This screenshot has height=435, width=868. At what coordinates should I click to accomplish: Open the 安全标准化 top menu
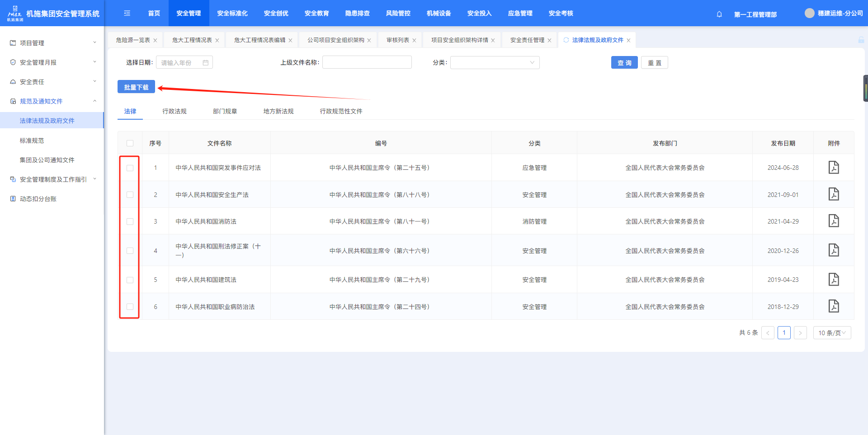point(232,14)
